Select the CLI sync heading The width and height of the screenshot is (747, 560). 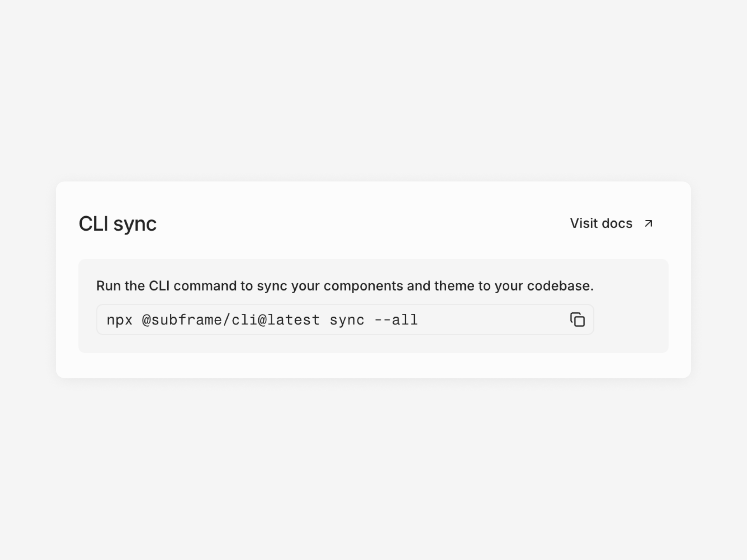117,224
